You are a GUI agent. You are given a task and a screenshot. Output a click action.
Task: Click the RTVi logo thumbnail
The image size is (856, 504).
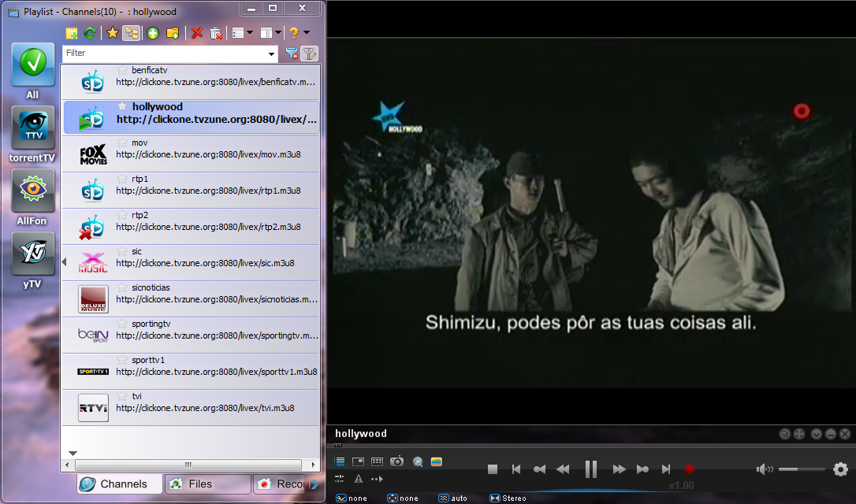click(x=93, y=408)
